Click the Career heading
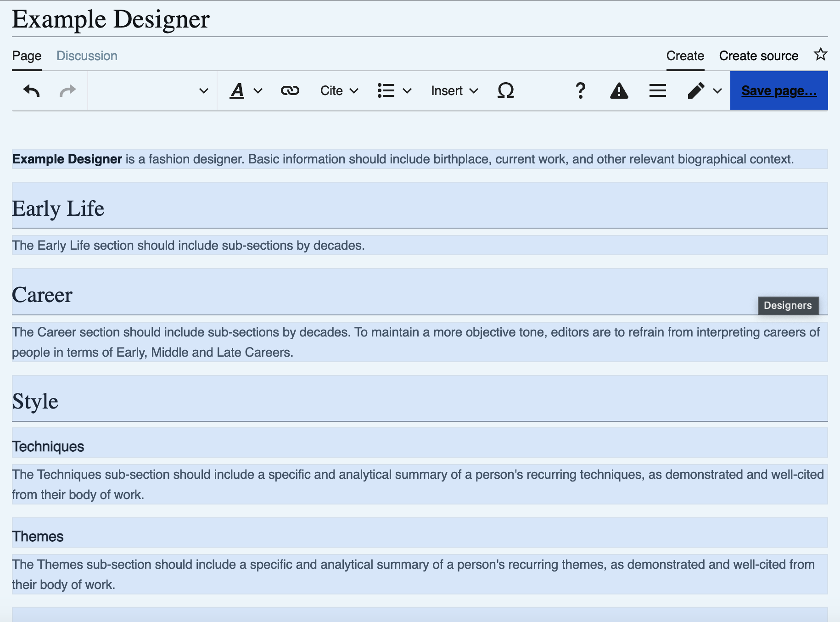Viewport: 840px width, 622px height. coord(42,295)
